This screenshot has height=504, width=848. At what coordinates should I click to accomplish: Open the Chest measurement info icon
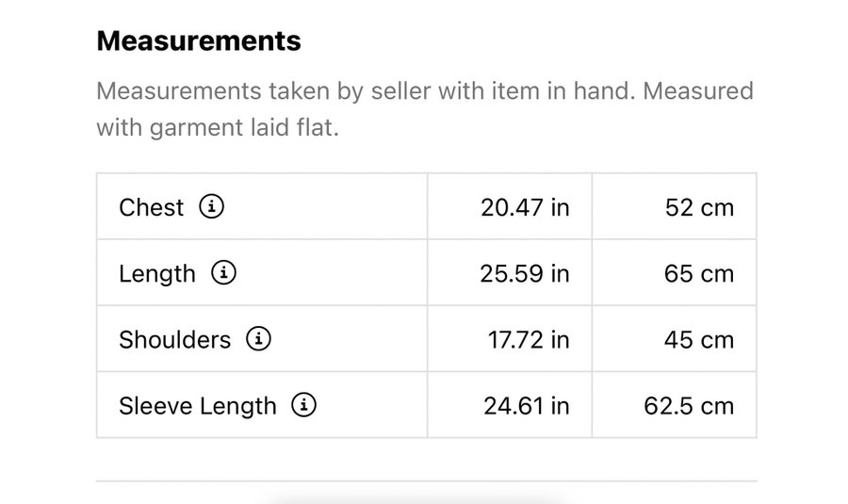tap(212, 206)
